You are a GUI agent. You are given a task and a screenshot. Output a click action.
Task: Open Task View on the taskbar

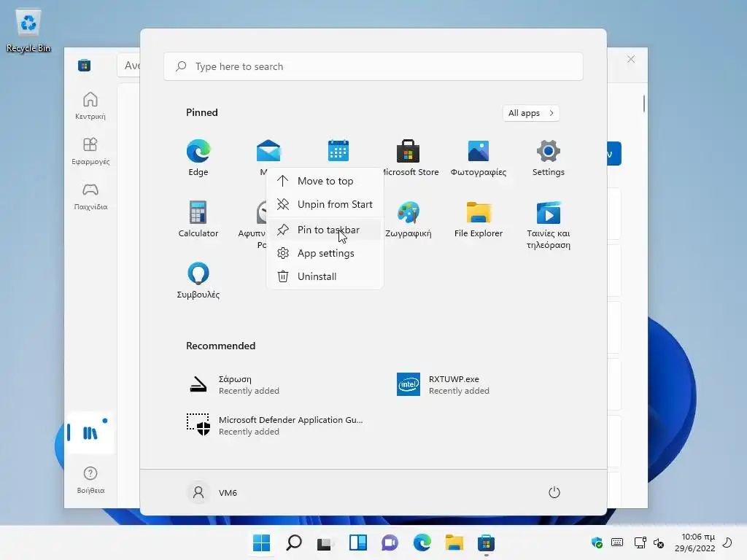point(325,542)
